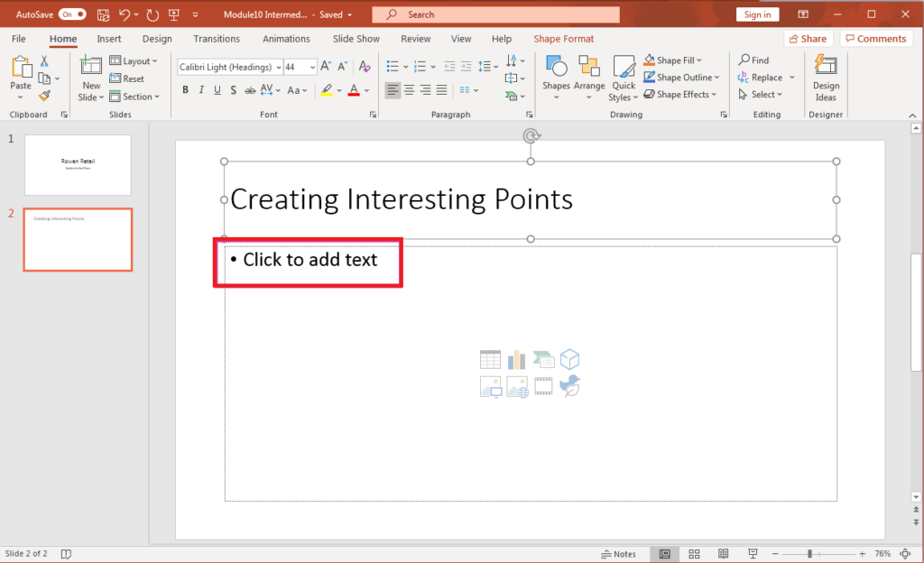Insert 3D model cube placeholder icon
Screen dimensions: 924x563
[x=569, y=359]
